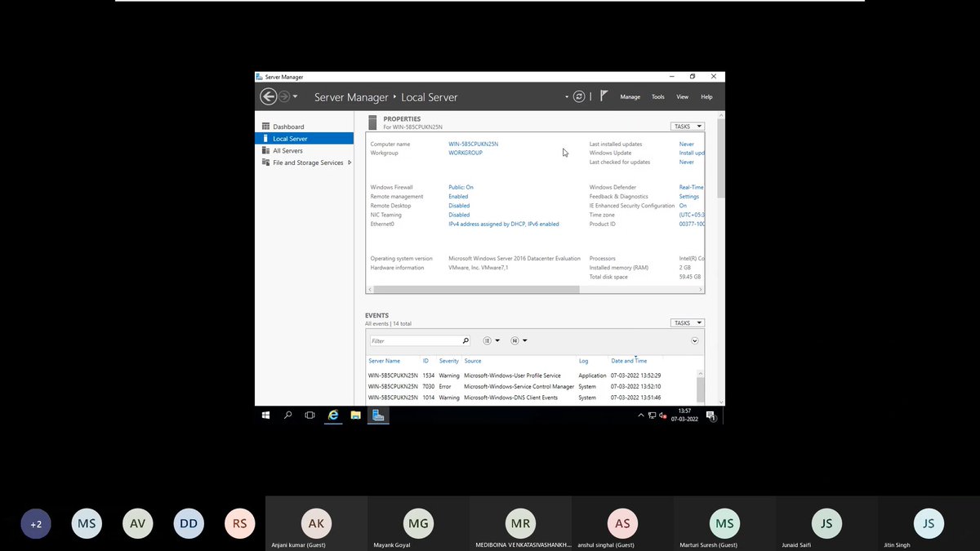Click the File and Storage Services icon
980x551 pixels.
coord(265,162)
